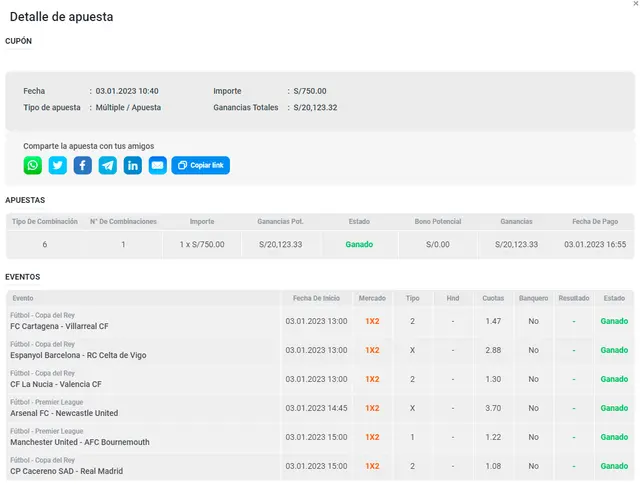The image size is (640, 487).
Task: Share the bet via Telegram icon
Action: 108,165
